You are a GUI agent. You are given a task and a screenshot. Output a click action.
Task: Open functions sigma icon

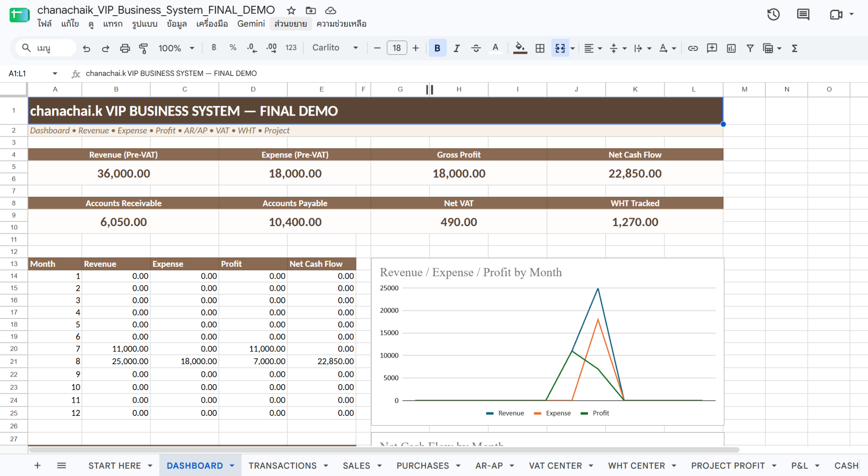click(x=795, y=48)
